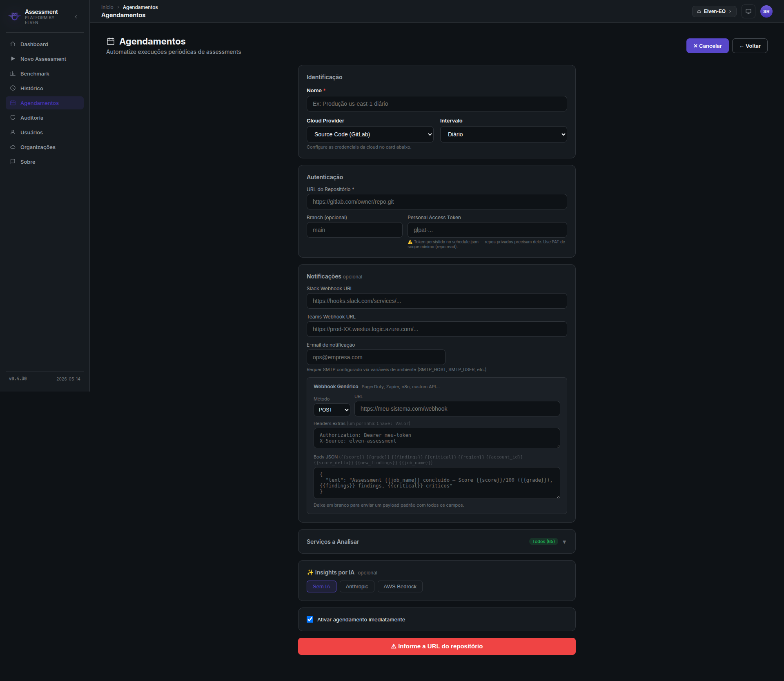784x681 pixels.
Task: Click the calendar icon beside Agendamentos heading
Action: point(111,41)
